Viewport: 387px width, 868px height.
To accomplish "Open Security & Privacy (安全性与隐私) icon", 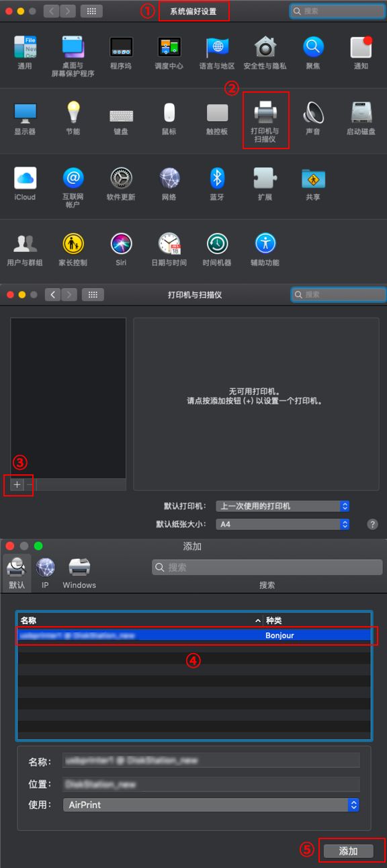I will coord(265,52).
